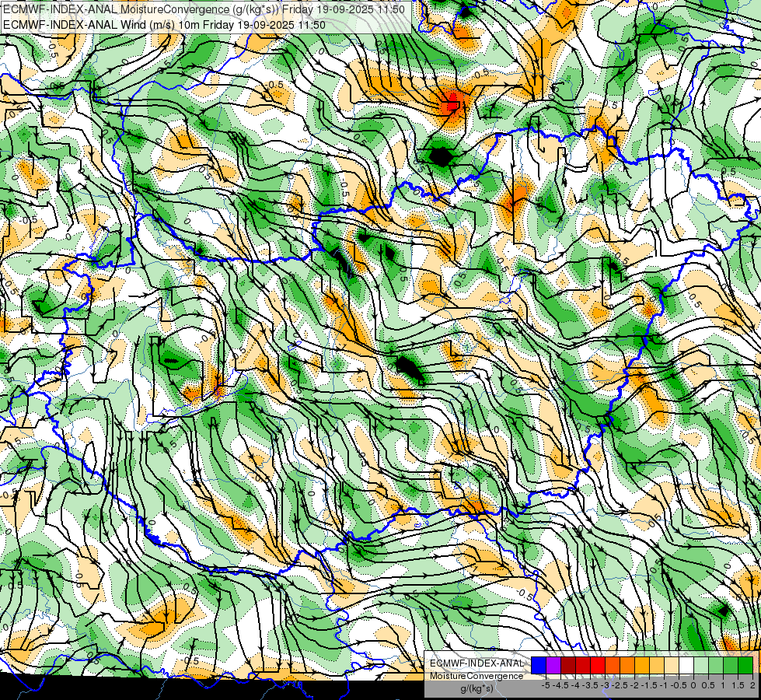Screen dimensions: 761x700
Task: Click the 2 tick label at legend end
Action: click(752, 685)
